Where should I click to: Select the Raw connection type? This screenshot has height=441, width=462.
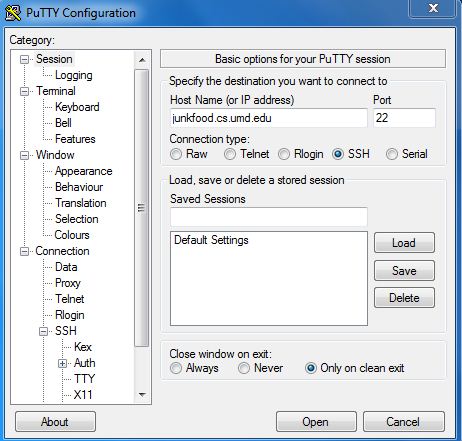(x=176, y=154)
